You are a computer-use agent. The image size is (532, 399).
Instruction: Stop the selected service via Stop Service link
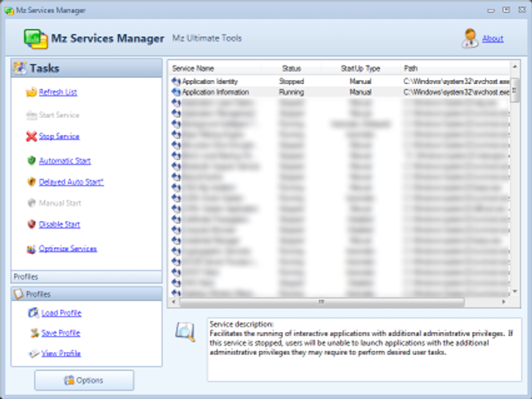[x=59, y=136]
